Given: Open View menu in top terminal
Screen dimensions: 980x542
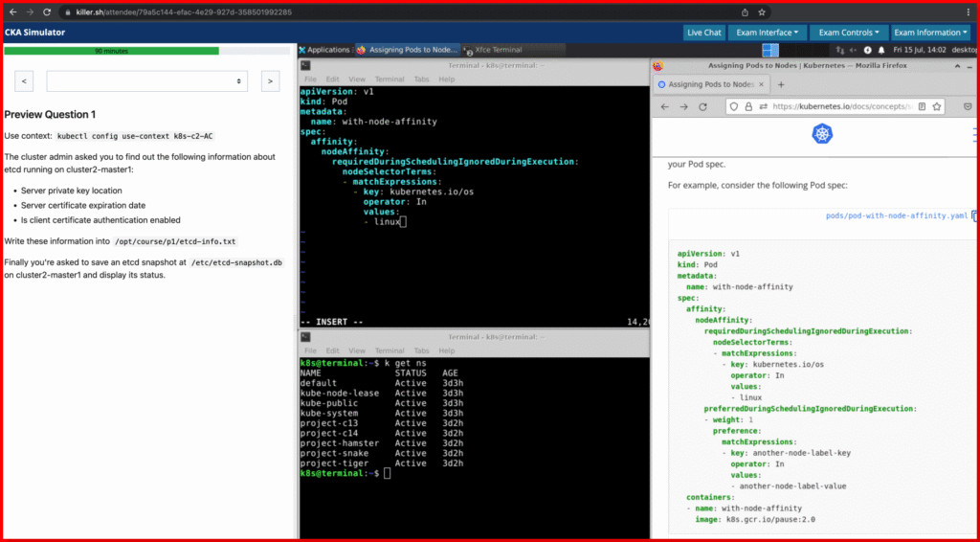Looking at the screenshot, I should pyautogui.click(x=357, y=79).
